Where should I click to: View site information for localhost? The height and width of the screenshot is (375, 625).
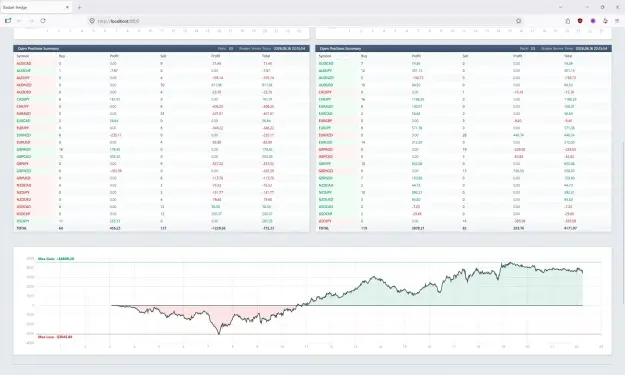92,21
